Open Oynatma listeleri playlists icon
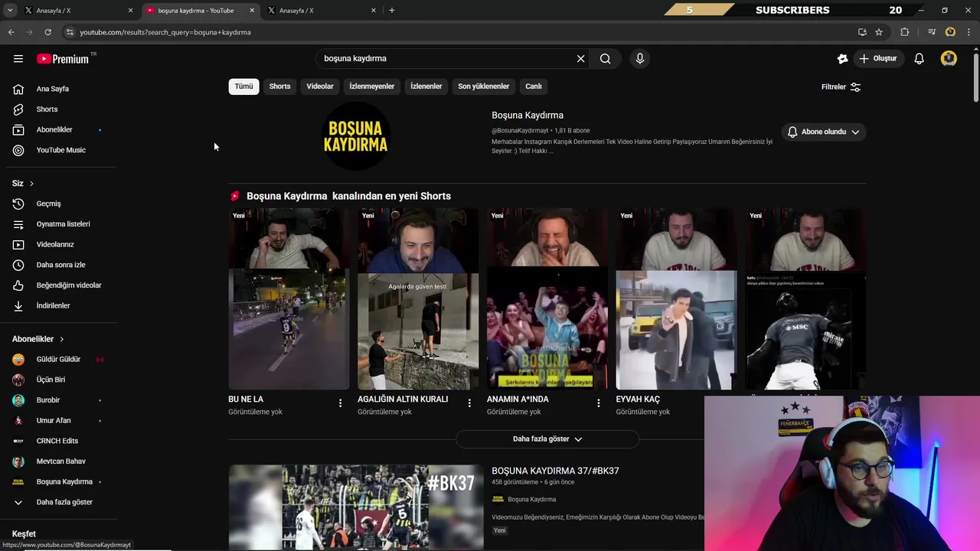 click(18, 224)
